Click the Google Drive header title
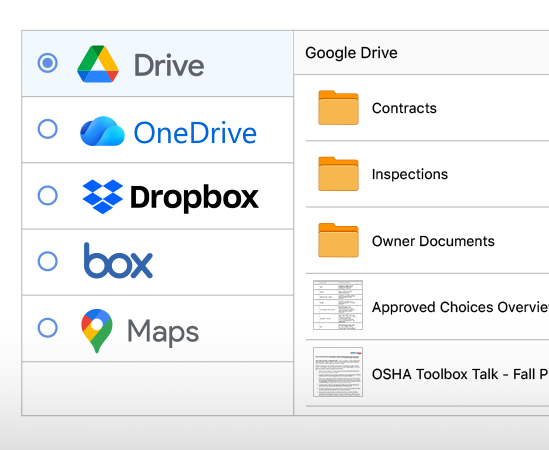This screenshot has height=450, width=549. (352, 53)
